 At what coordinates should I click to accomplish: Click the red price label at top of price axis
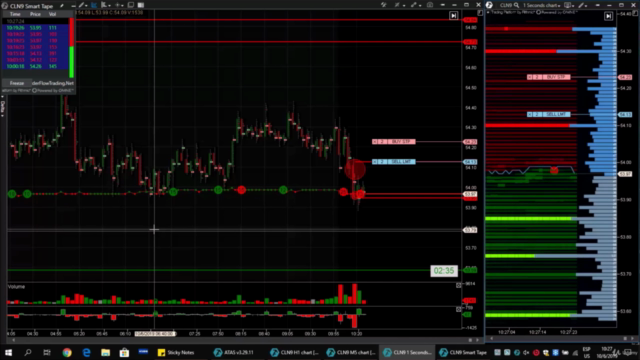pyautogui.click(x=470, y=20)
